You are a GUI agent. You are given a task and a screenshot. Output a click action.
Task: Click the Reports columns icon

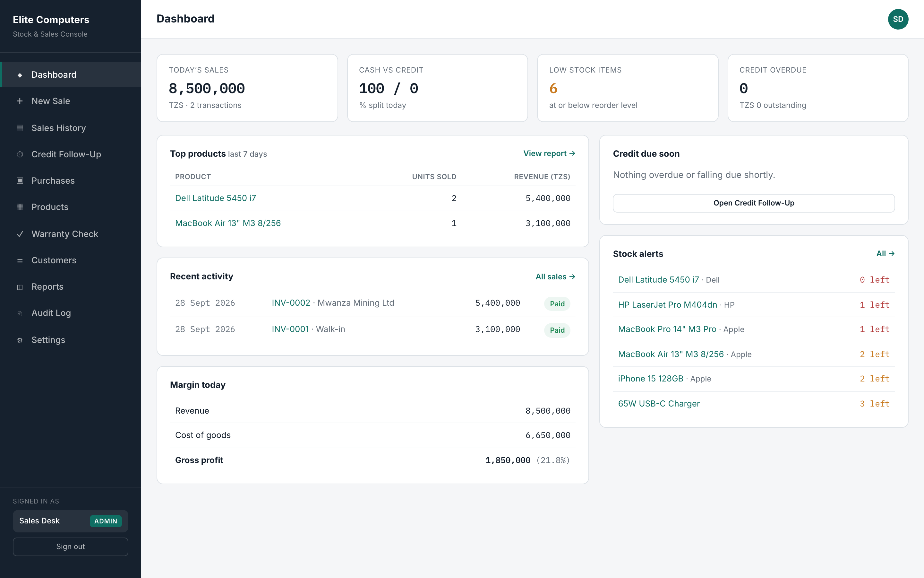[20, 287]
